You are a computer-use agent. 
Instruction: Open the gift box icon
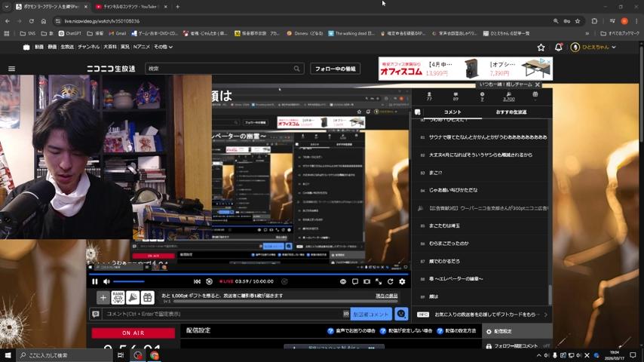pyautogui.click(x=148, y=297)
